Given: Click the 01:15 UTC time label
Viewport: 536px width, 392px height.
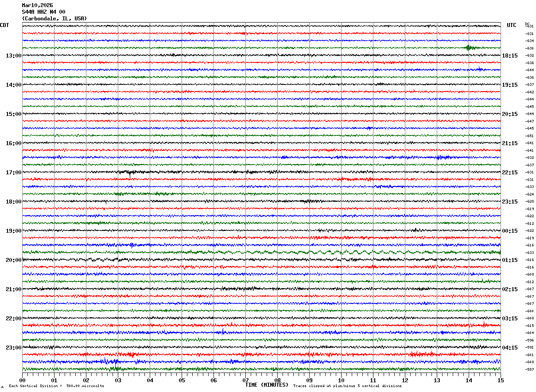Looking at the screenshot, I should point(510,260).
